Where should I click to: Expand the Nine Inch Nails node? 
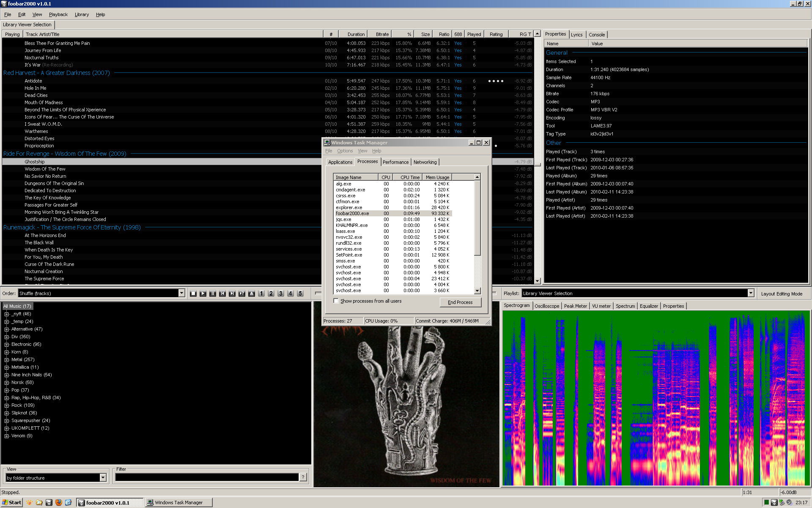click(7, 375)
